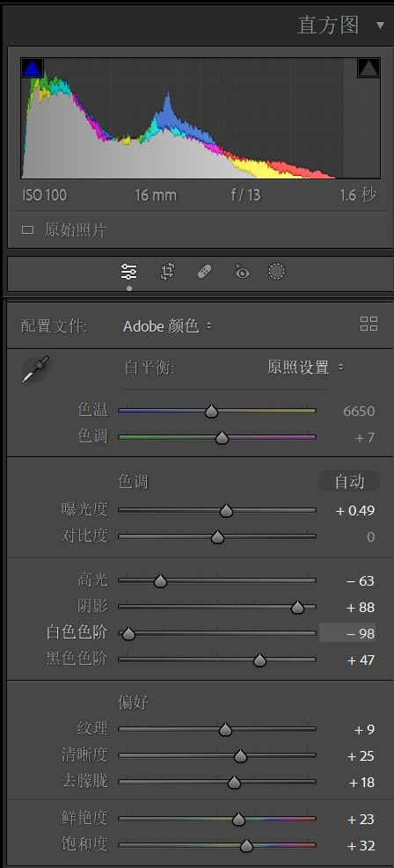Select the Edit sliders tool icon
The height and width of the screenshot is (868, 394).
129,272
